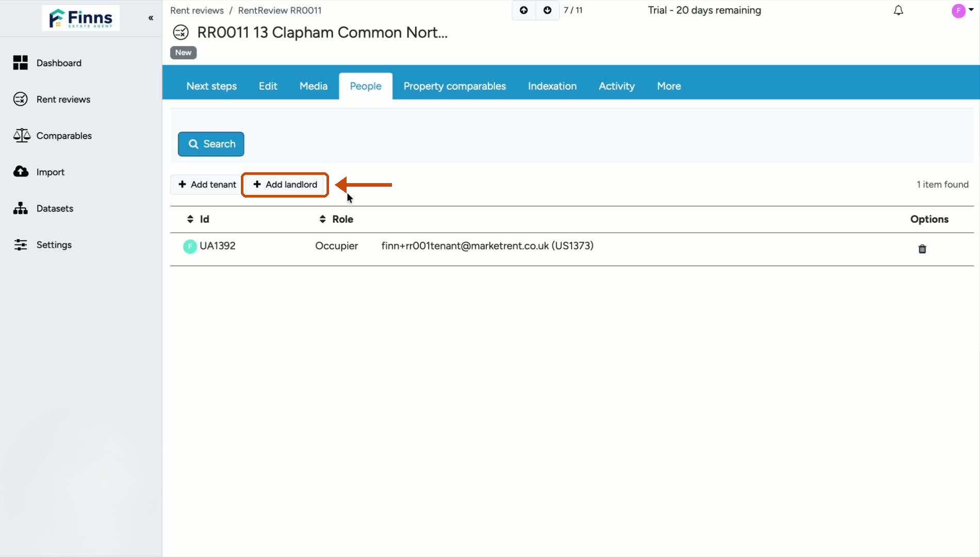The width and height of the screenshot is (980, 557).
Task: Click the UA1392 avatar icon
Action: point(190,247)
